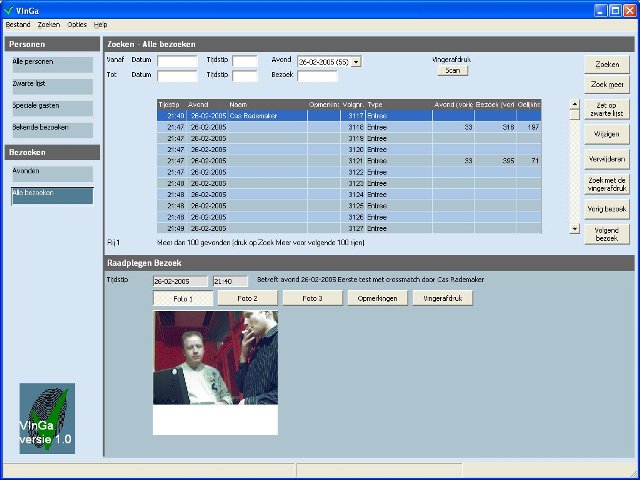Click the Opmerkingen column header
640x480 pixels.
pyautogui.click(x=324, y=105)
